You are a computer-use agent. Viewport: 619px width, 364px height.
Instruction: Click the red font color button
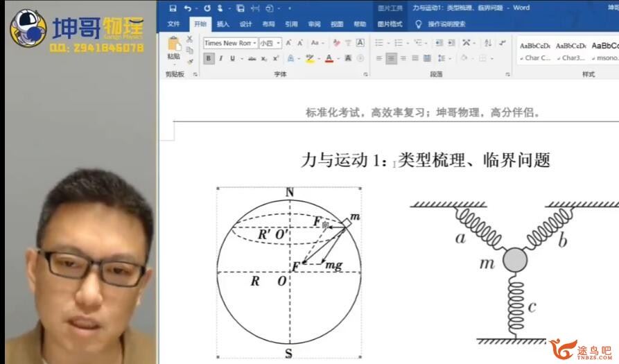click(x=329, y=58)
